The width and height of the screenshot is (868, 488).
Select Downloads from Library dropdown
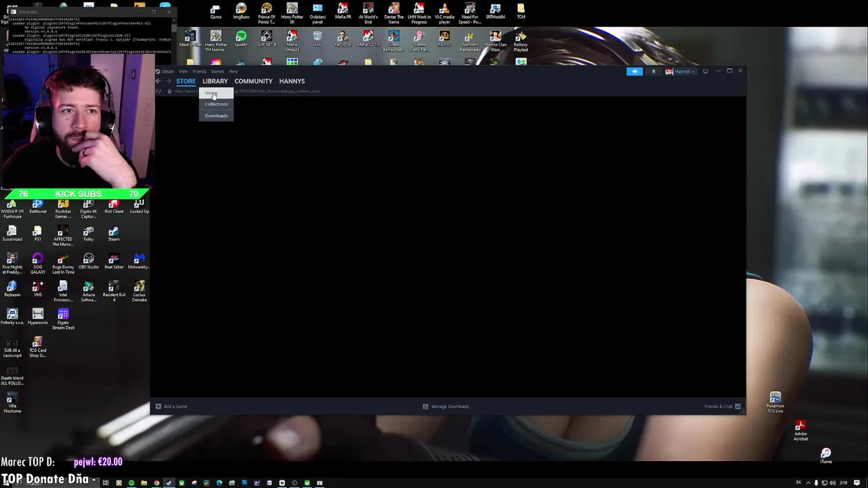(216, 116)
